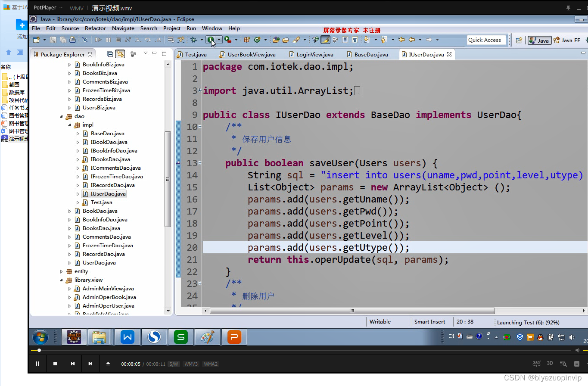This screenshot has height=386, width=588.
Task: Switch to the Test.java editor tab
Action: pyautogui.click(x=192, y=54)
